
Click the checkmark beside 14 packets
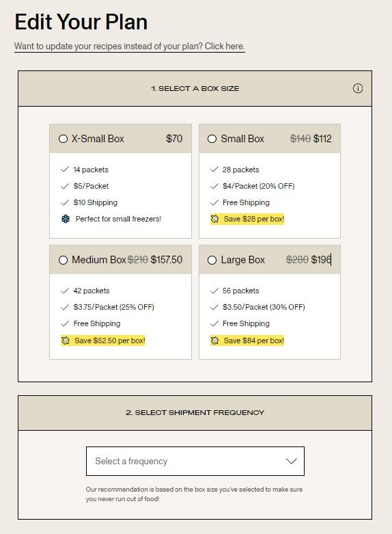point(65,170)
